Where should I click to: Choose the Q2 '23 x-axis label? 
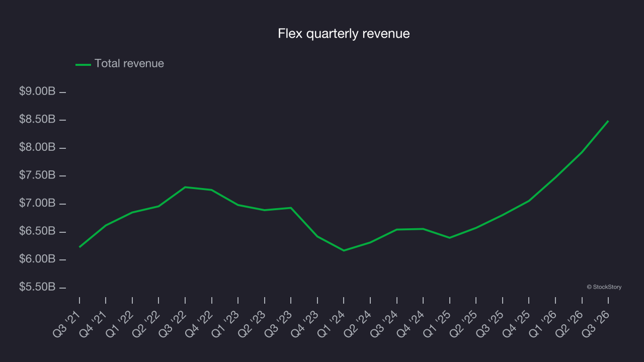(x=253, y=324)
